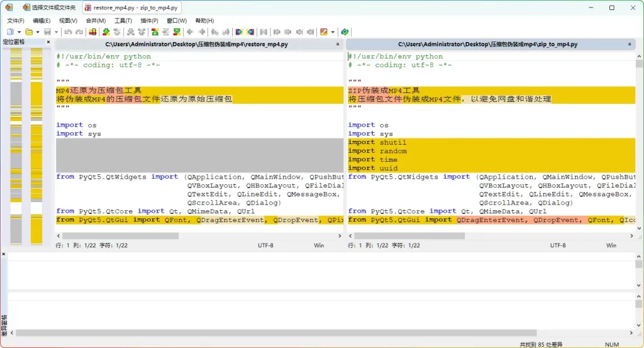Expand the Options dropdown arrow

point(333,32)
